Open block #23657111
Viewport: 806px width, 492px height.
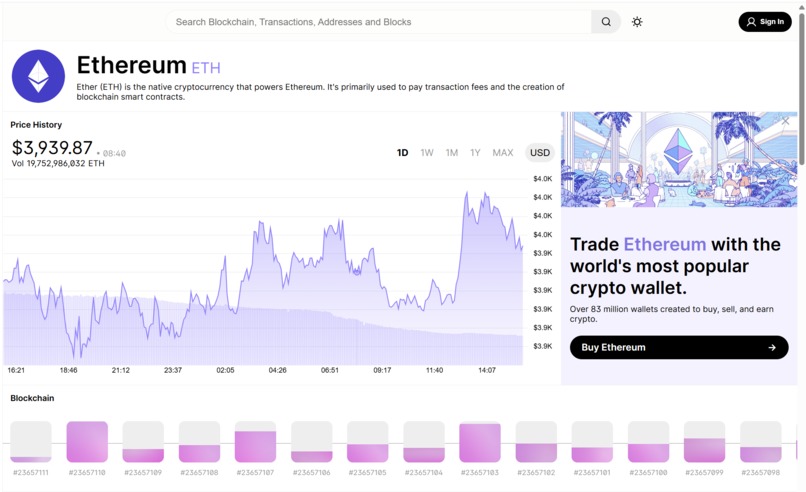coord(31,442)
